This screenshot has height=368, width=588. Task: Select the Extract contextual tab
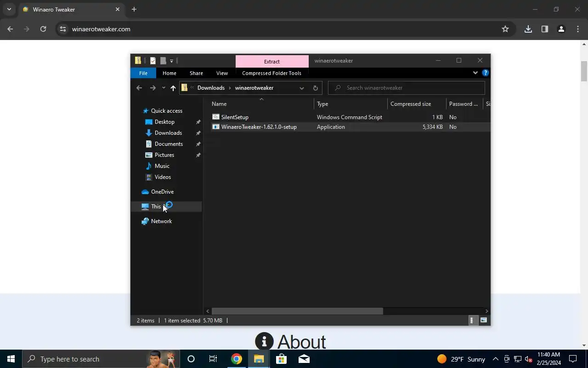point(272,61)
